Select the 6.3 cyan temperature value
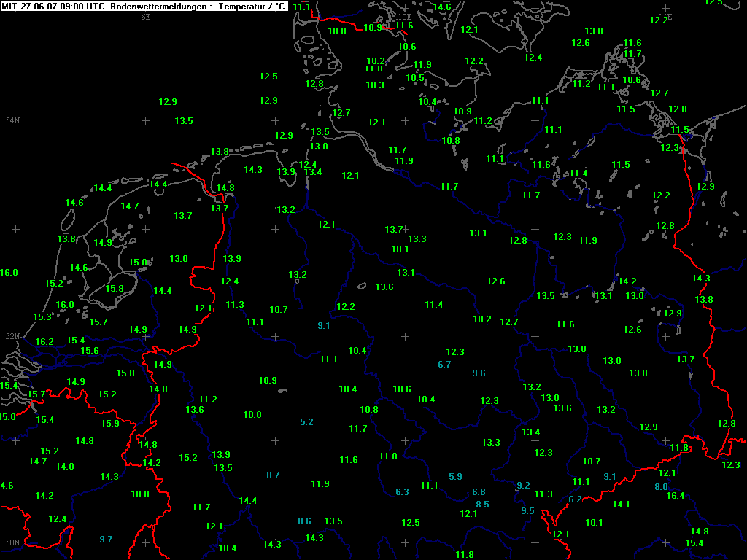 tap(402, 492)
